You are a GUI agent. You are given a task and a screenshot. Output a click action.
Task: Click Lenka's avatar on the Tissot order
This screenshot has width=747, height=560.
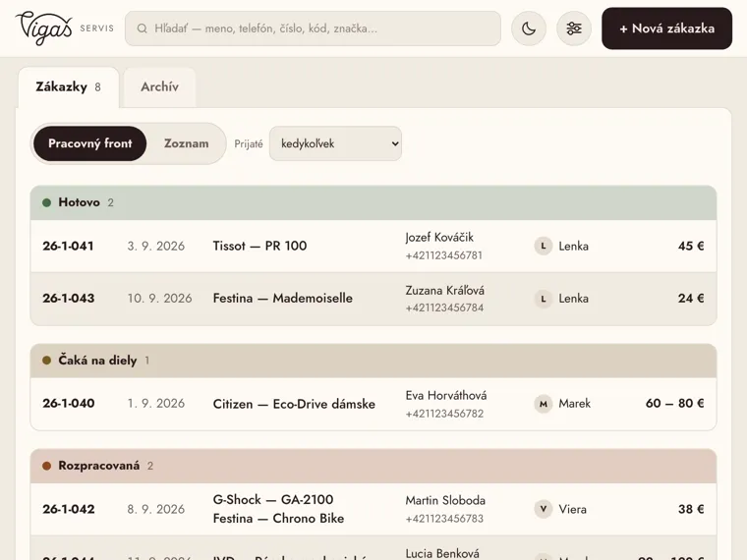point(544,247)
